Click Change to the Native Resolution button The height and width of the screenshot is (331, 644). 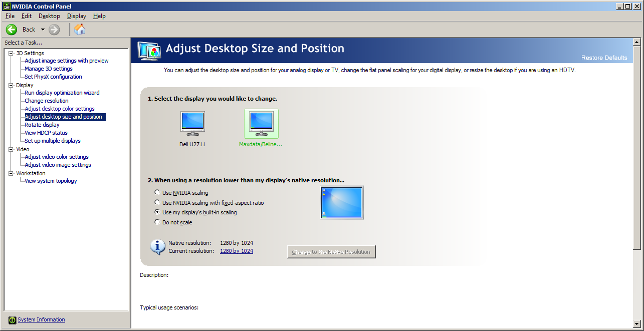pos(331,252)
